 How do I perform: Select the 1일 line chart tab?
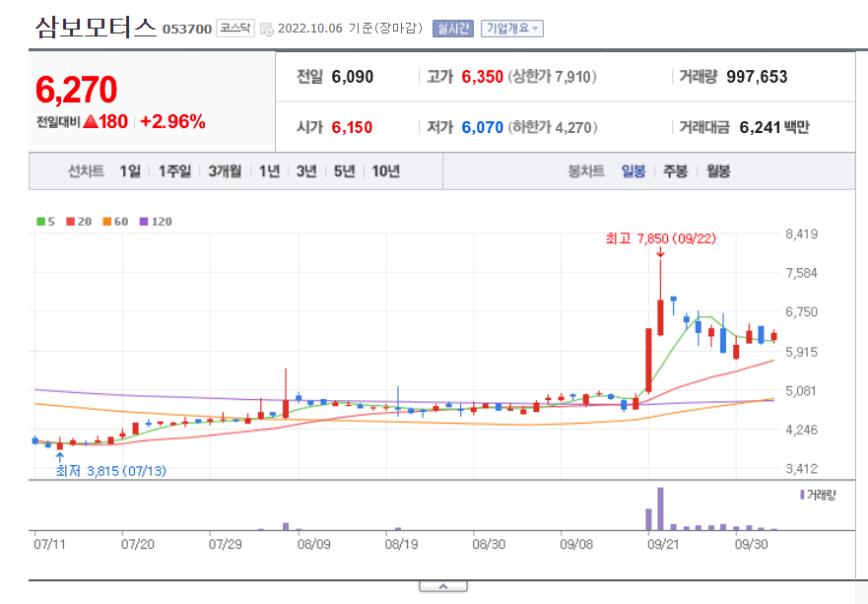[130, 171]
